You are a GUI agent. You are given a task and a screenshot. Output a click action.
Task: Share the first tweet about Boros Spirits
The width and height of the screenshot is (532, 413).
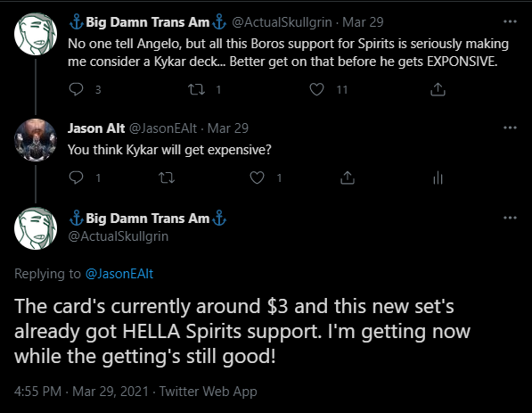tap(438, 89)
